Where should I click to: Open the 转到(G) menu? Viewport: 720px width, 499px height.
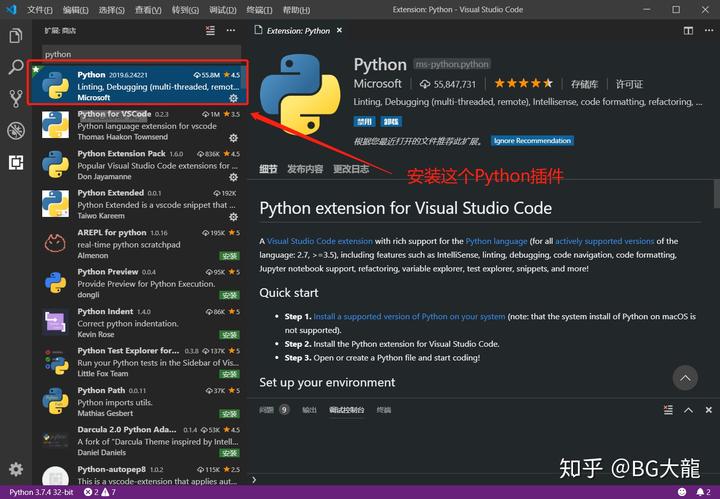(x=185, y=10)
